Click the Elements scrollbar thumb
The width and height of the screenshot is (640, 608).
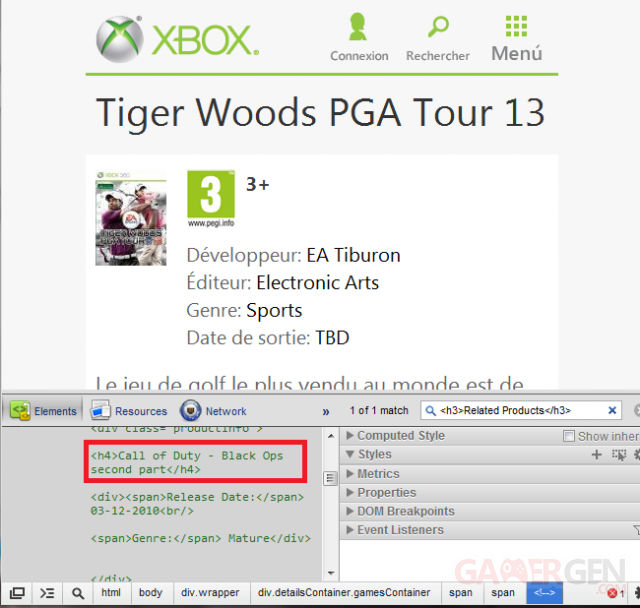click(x=331, y=478)
